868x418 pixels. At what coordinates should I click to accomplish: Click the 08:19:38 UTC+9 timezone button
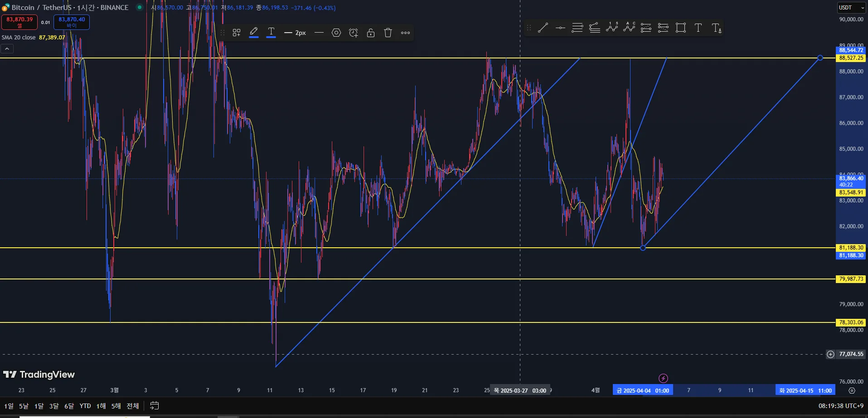(x=841, y=406)
